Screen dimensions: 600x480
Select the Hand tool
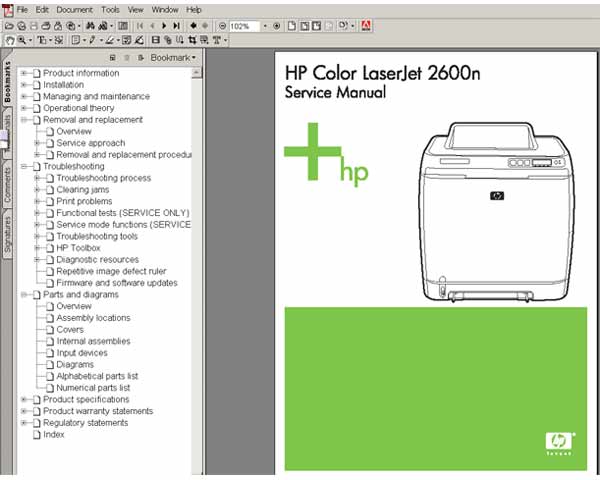click(10, 40)
